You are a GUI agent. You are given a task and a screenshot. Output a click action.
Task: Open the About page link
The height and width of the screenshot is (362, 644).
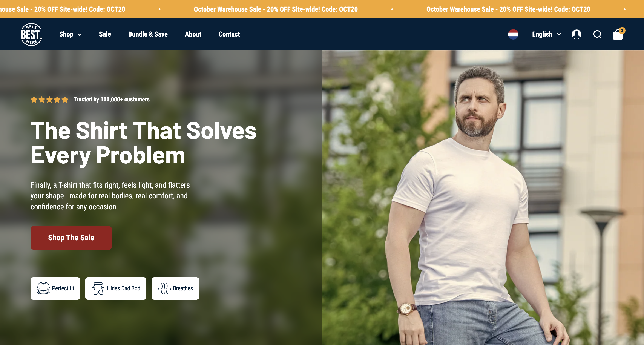[x=193, y=34]
